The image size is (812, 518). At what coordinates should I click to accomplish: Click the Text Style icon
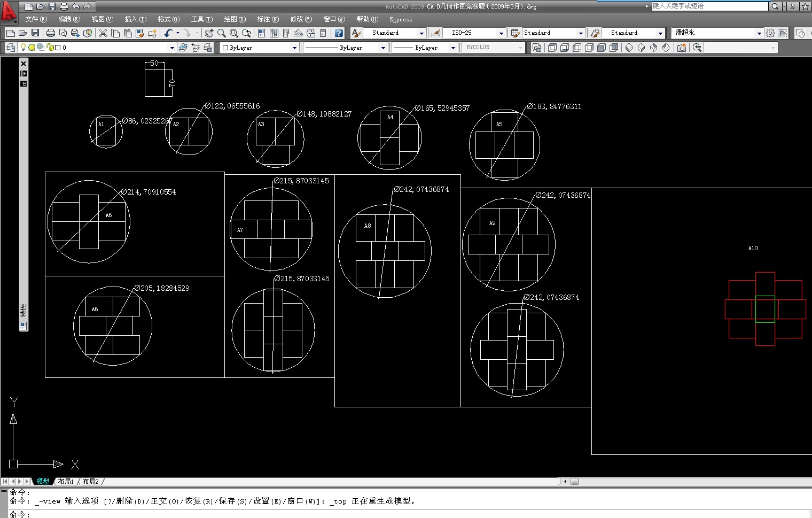click(356, 33)
